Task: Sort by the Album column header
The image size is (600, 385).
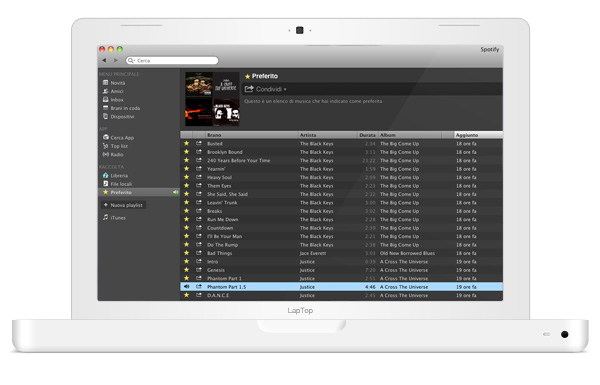Action: tap(409, 135)
